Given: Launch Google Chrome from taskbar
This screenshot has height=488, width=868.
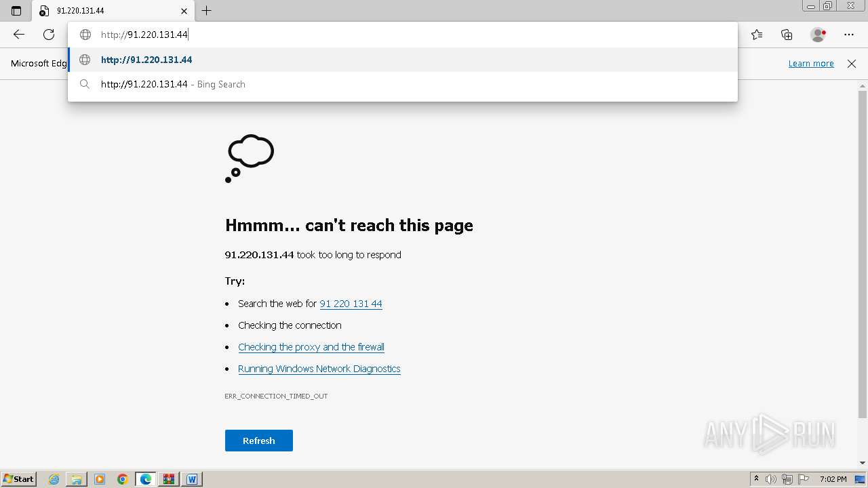Looking at the screenshot, I should (x=123, y=479).
